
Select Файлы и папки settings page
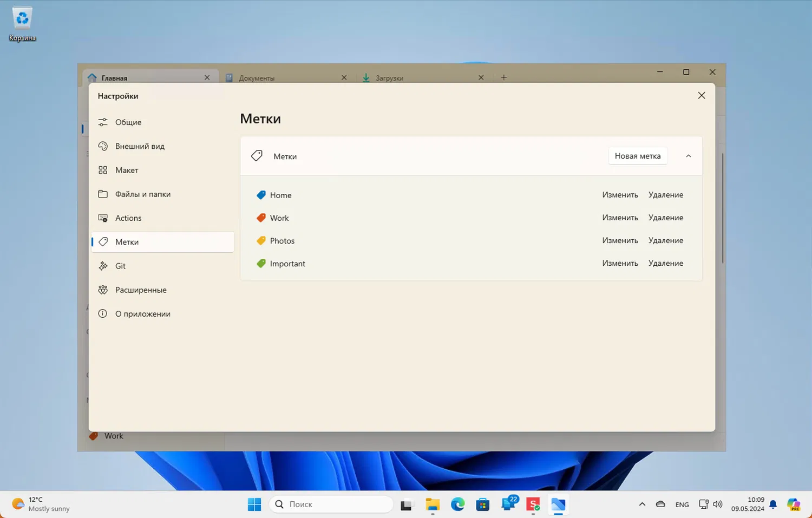click(143, 194)
